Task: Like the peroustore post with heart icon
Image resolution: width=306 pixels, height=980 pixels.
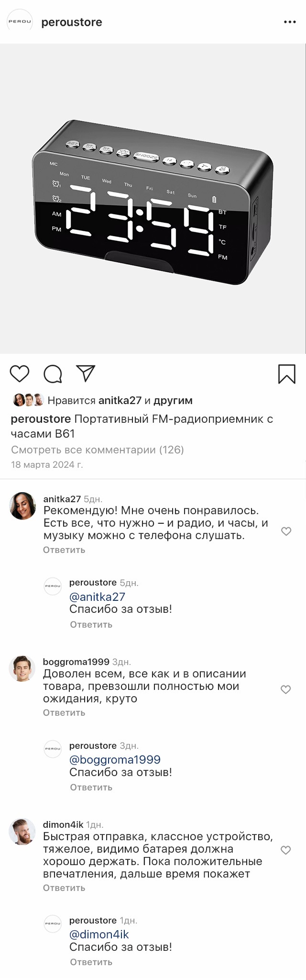Action: point(20,374)
